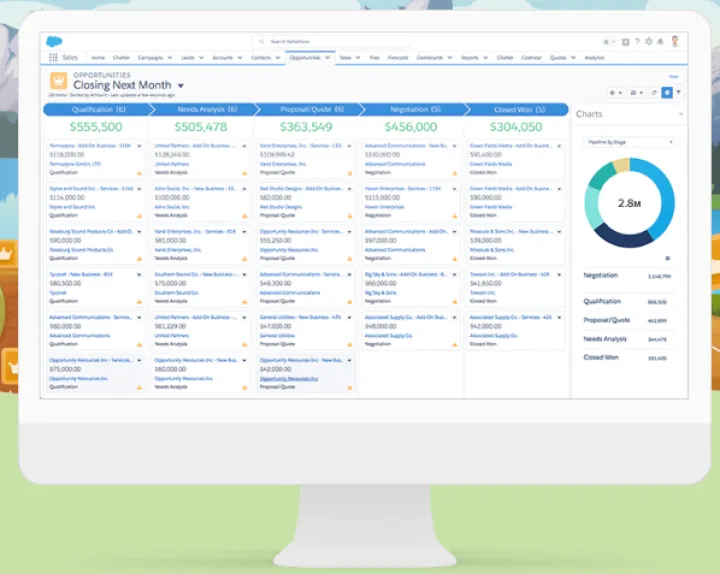Click the user avatar in header
The height and width of the screenshot is (574, 720).
675,42
